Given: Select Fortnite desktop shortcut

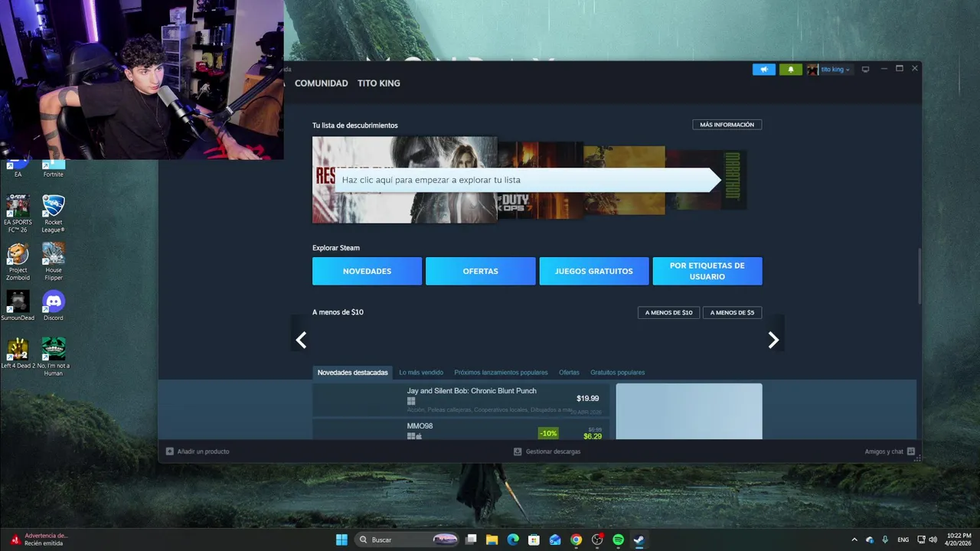Looking at the screenshot, I should (53, 169).
